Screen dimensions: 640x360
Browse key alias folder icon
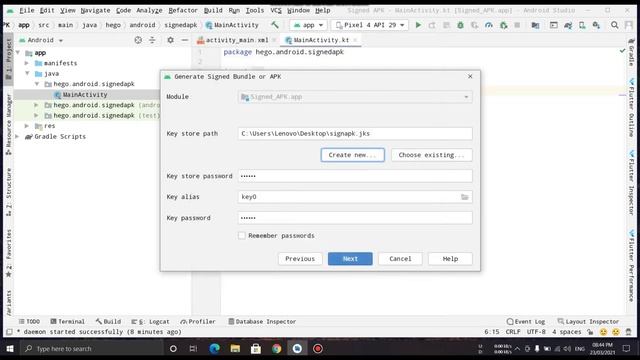[x=464, y=197]
